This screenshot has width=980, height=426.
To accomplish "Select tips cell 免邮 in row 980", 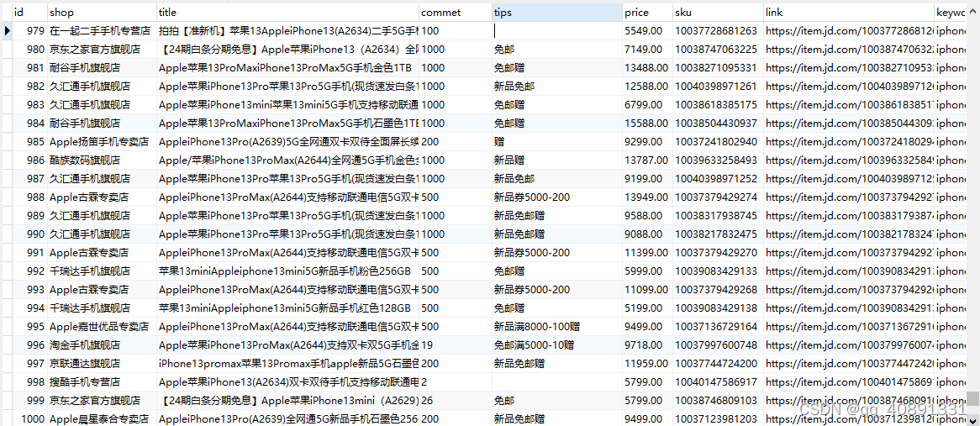I will click(x=557, y=49).
